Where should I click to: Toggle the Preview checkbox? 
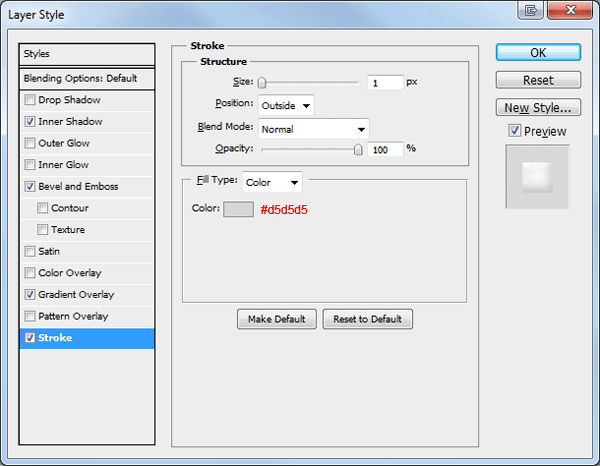[514, 131]
